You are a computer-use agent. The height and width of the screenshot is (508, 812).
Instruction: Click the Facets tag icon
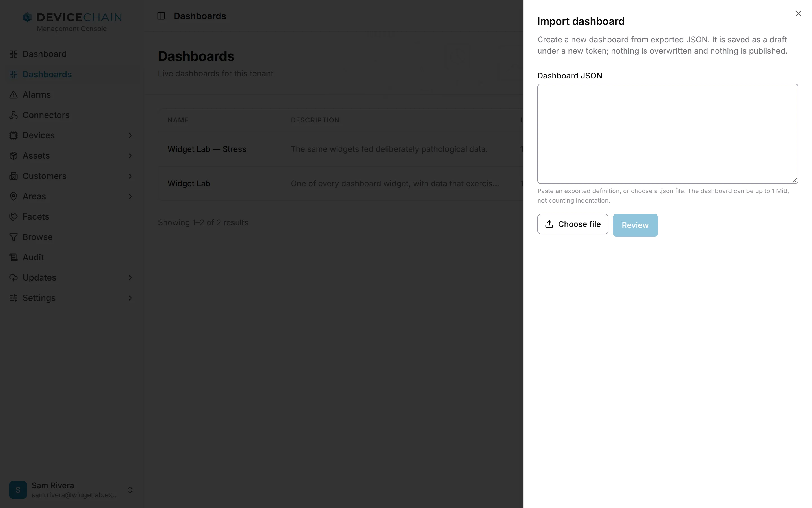14,217
